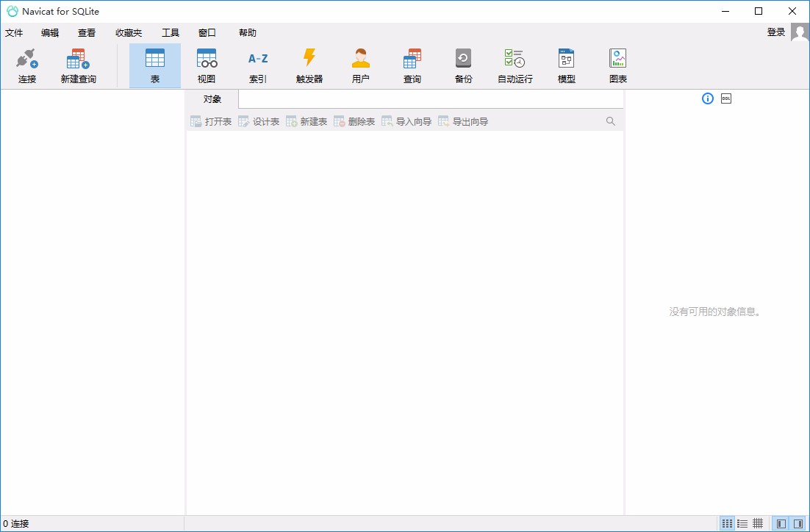Switch to icon grid view in status bar

point(727,523)
